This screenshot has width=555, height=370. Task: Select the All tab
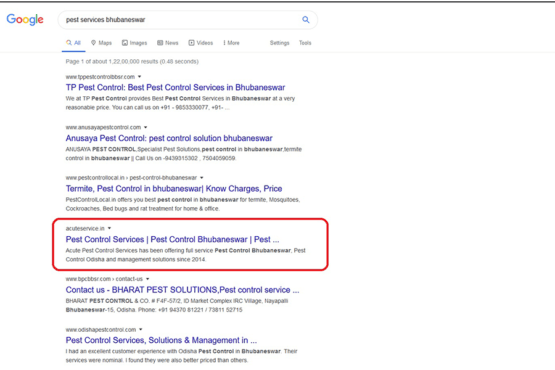(x=74, y=43)
